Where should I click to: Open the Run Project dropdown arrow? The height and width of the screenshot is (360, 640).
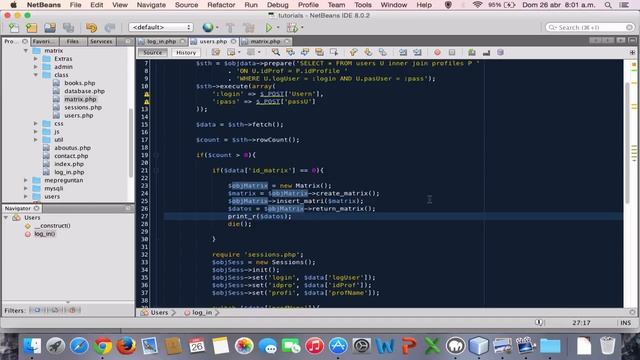pyautogui.click(x=278, y=28)
